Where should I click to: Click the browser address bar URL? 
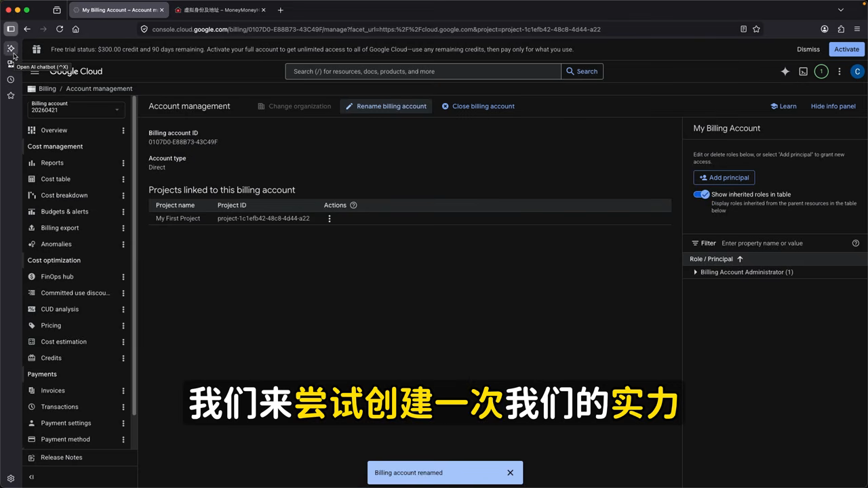point(376,29)
